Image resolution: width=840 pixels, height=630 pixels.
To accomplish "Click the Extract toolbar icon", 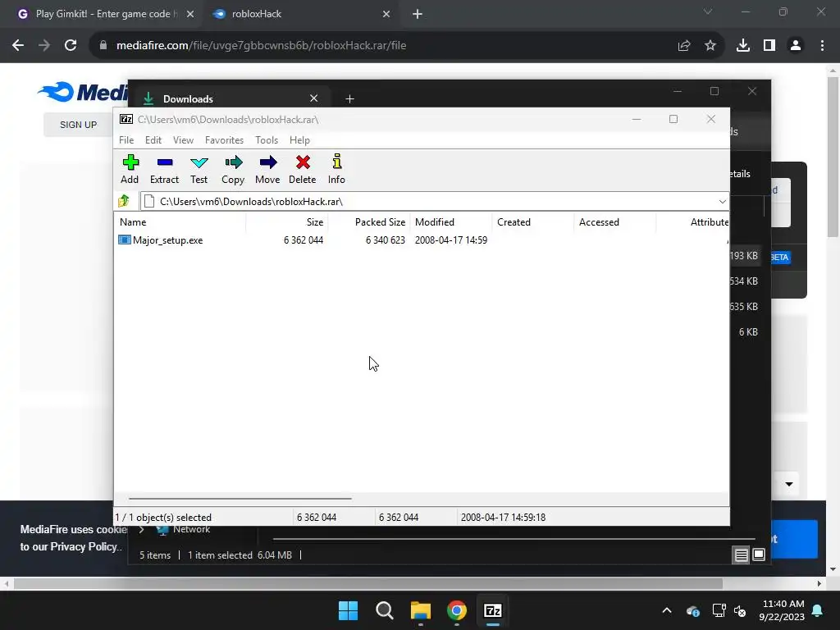I will pos(164,169).
